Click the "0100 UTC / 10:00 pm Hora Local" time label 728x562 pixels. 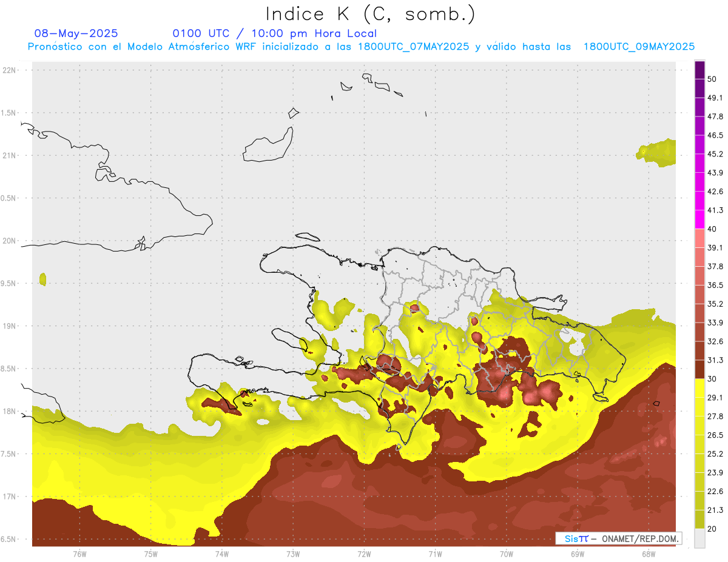pos(274,33)
